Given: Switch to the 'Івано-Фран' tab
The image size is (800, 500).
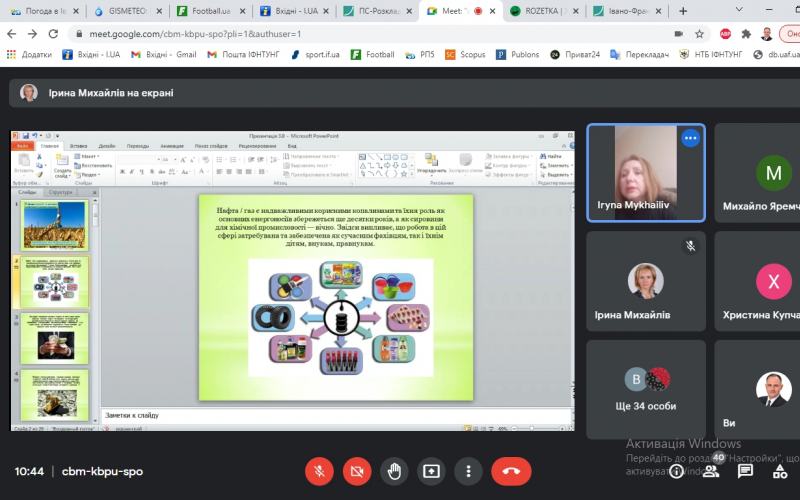Looking at the screenshot, I should click(x=627, y=11).
